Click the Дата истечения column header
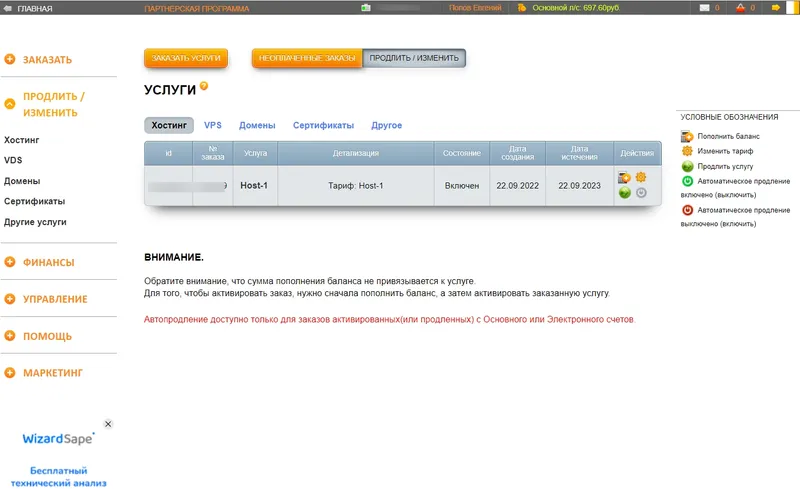 click(x=579, y=153)
